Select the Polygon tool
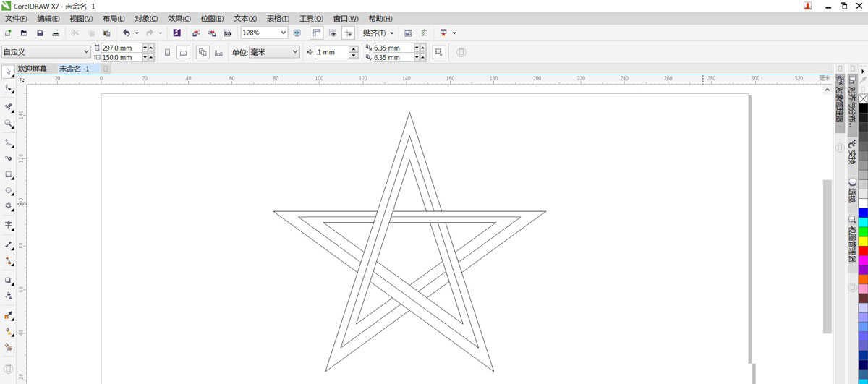 coord(9,206)
